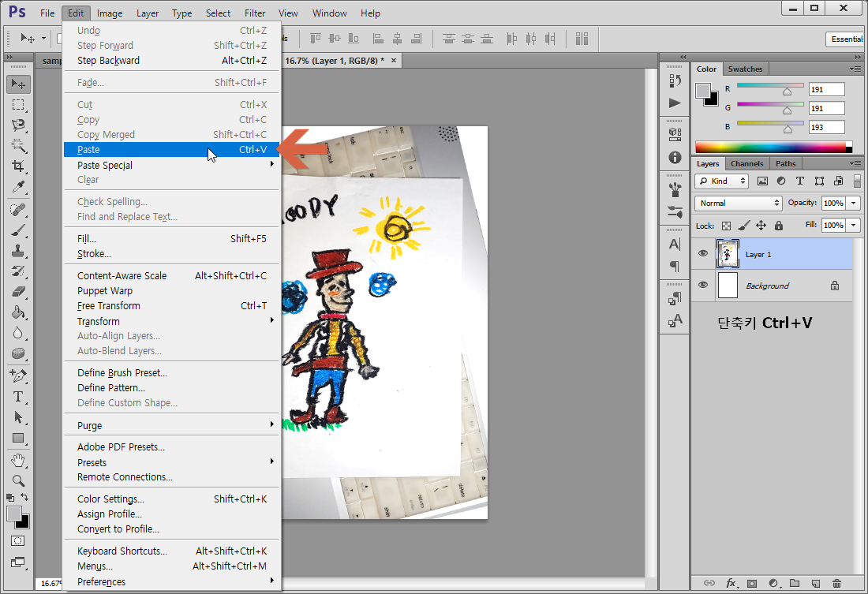Toggle the lock transparent pixels option
Screen dimensions: 868x594
727,226
